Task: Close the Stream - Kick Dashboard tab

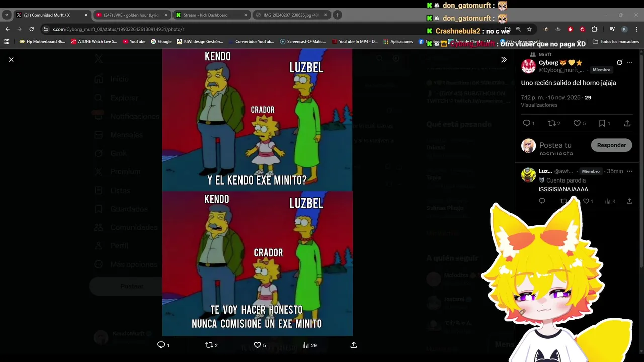Action: pyautogui.click(x=246, y=15)
